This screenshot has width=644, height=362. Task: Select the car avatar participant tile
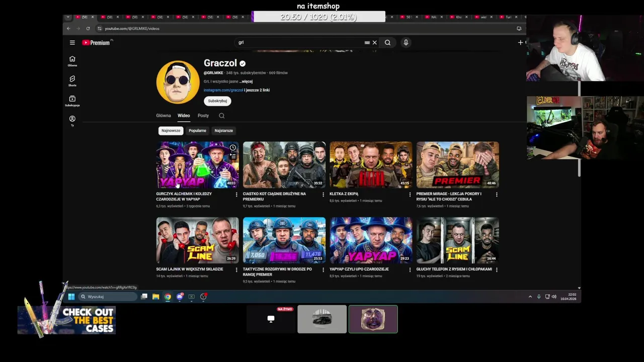point(322,319)
